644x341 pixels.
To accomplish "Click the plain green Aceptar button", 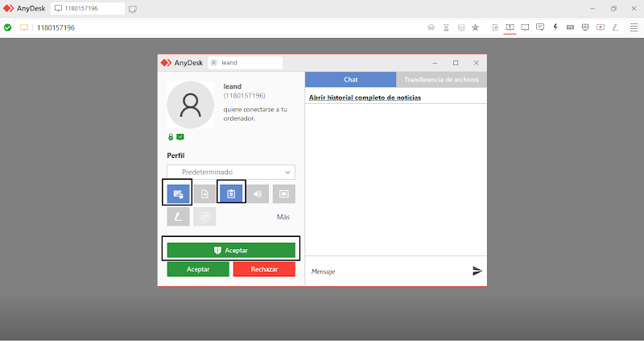I will 198,269.
